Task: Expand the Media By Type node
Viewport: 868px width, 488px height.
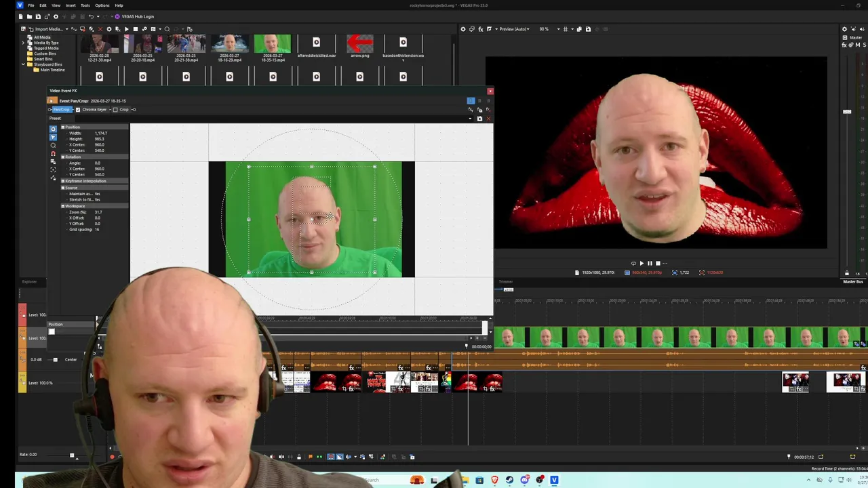Action: pyautogui.click(x=23, y=43)
